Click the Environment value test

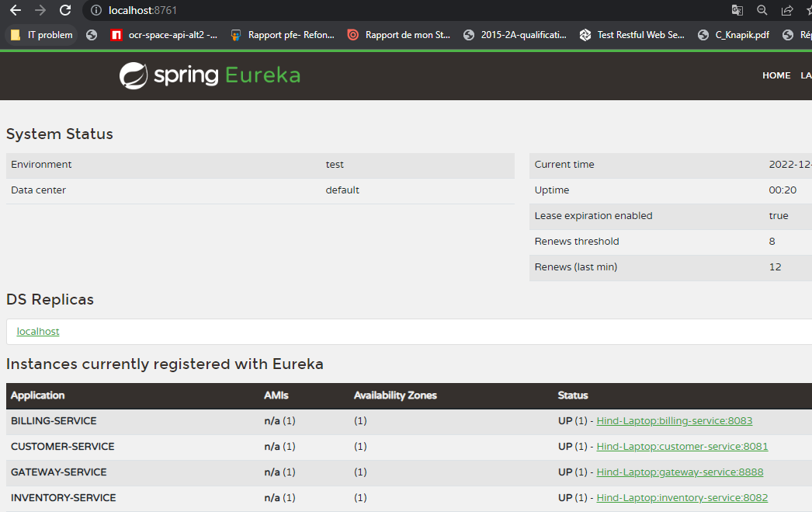pyautogui.click(x=335, y=165)
